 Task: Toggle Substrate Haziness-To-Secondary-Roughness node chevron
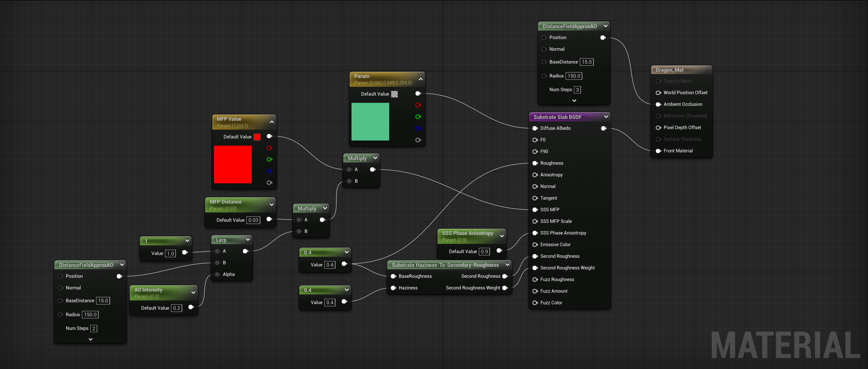(507, 265)
